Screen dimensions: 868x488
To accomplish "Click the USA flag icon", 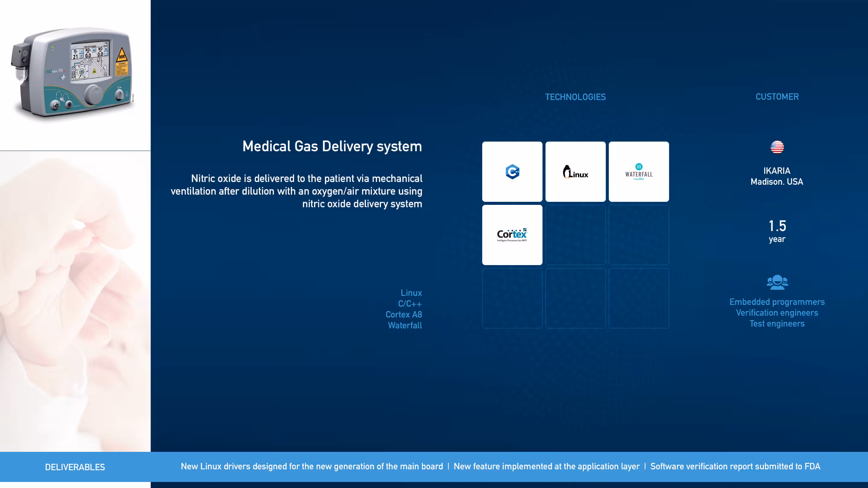I will click(777, 147).
